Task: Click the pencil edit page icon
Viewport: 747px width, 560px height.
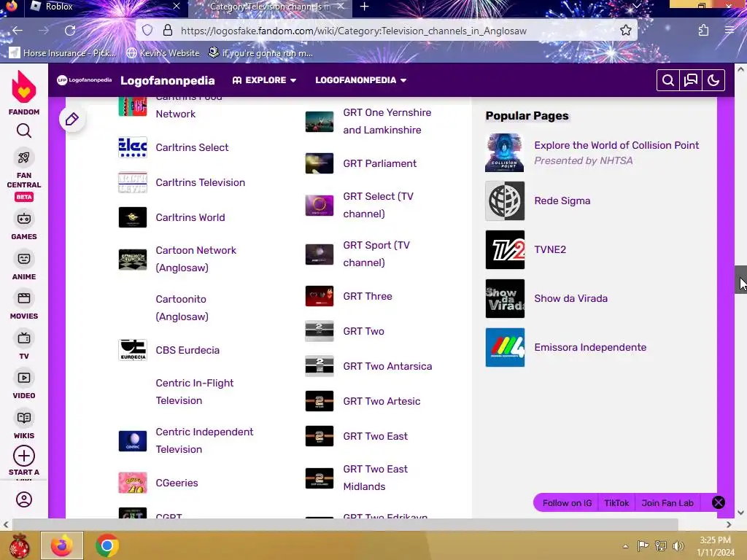Action: 72,119
